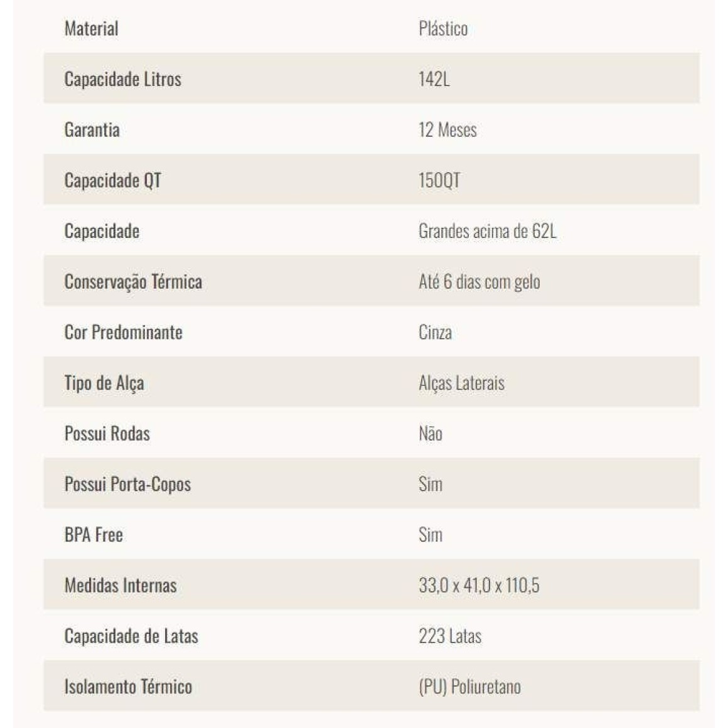This screenshot has width=728, height=728.
Task: Click the BPA Free label
Action: click(94, 535)
